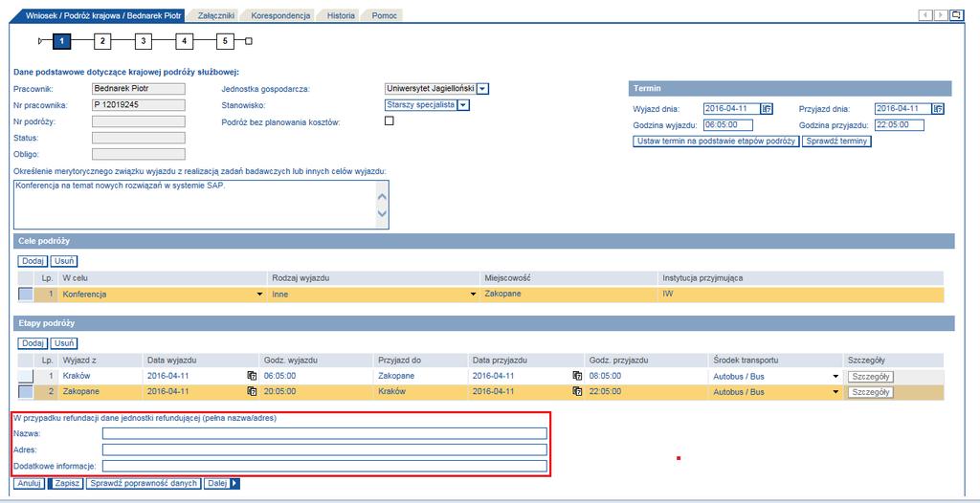Click Sprawdź poprawność danych button
Image resolution: width=980 pixels, height=503 pixels.
[145, 483]
